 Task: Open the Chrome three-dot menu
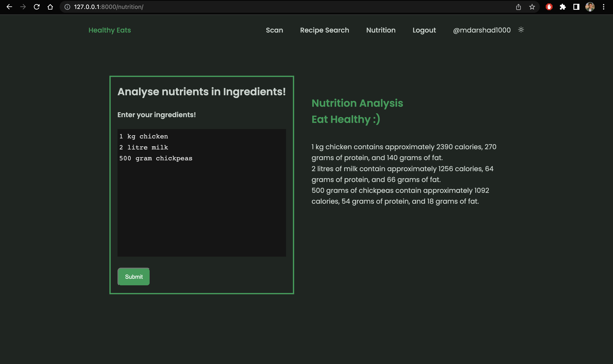(x=603, y=7)
